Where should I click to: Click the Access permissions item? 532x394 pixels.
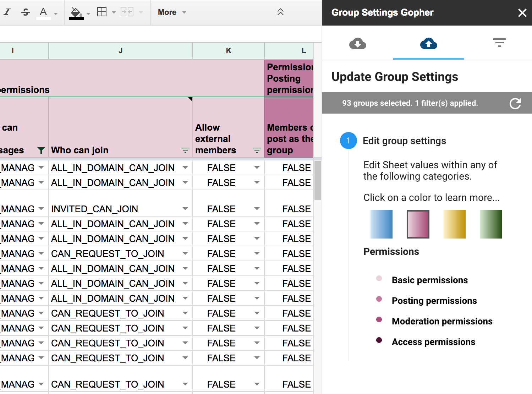pyautogui.click(x=433, y=342)
